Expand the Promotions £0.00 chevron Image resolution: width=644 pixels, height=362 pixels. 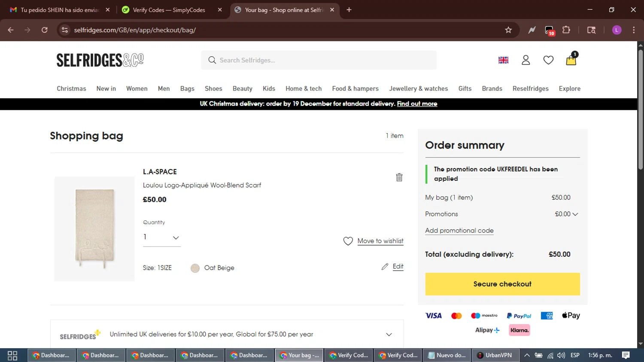point(575,214)
